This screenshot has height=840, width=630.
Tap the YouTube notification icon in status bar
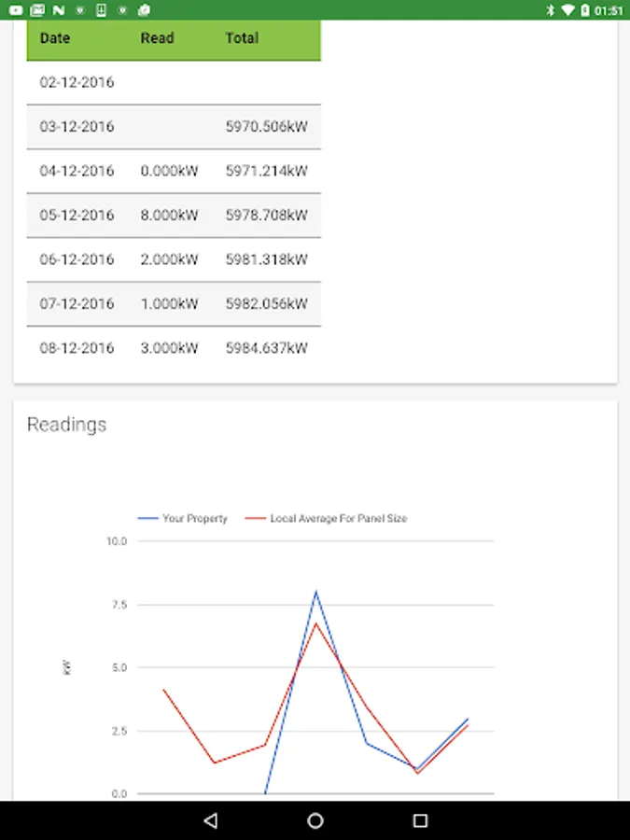[17, 10]
